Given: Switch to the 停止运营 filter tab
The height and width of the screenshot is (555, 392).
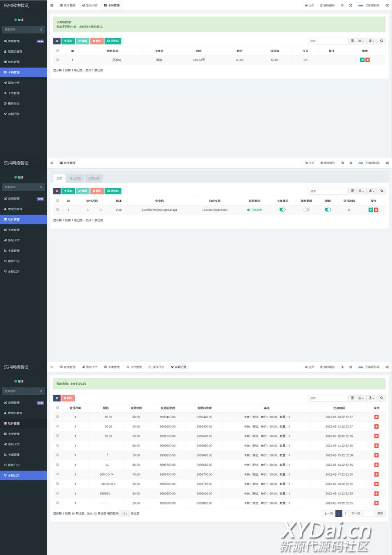Looking at the screenshot, I should coord(75,178).
